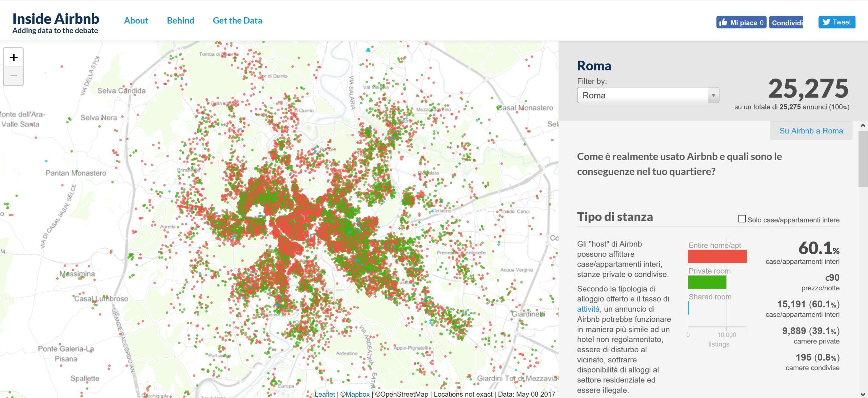The width and height of the screenshot is (868, 398).
Task: Click the Casal Monastero map label
Action: [525, 108]
